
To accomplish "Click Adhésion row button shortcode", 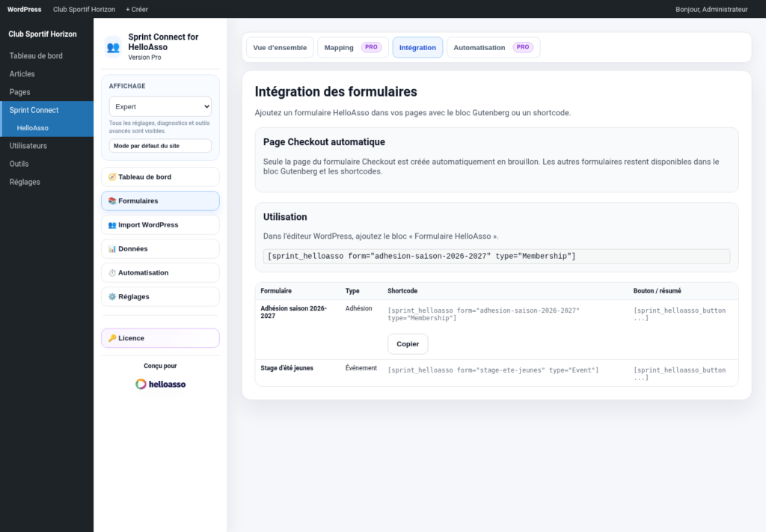I will pos(679,314).
